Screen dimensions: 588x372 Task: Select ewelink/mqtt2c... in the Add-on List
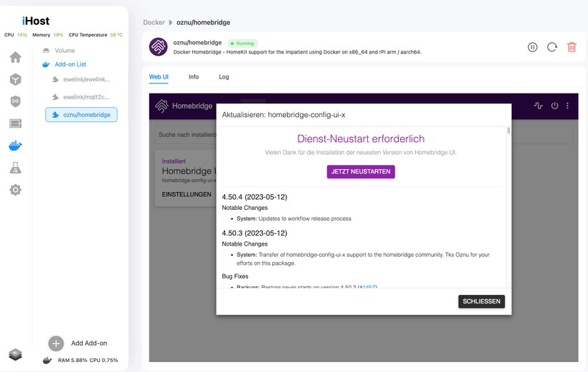pos(85,97)
